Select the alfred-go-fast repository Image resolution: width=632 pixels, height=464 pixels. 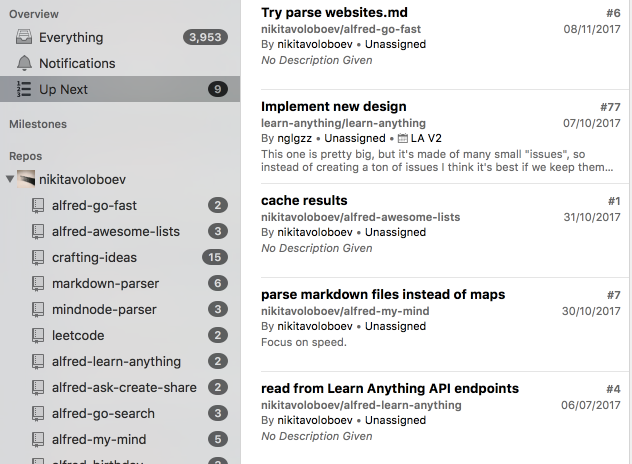coord(120,206)
